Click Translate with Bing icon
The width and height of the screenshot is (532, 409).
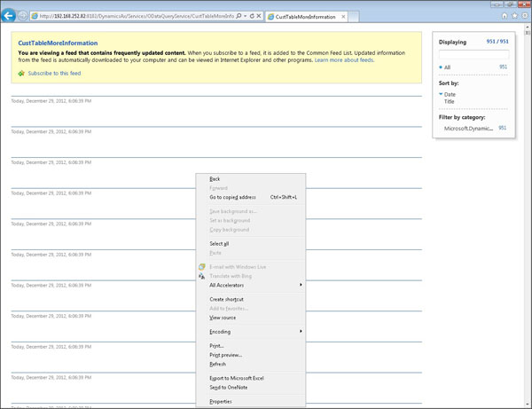click(202, 276)
